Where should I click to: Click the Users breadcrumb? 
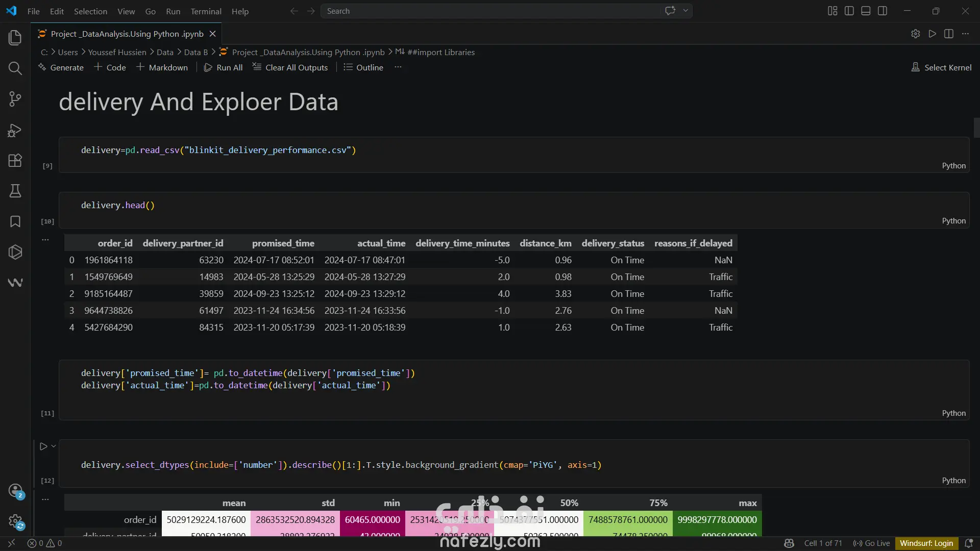68,52
